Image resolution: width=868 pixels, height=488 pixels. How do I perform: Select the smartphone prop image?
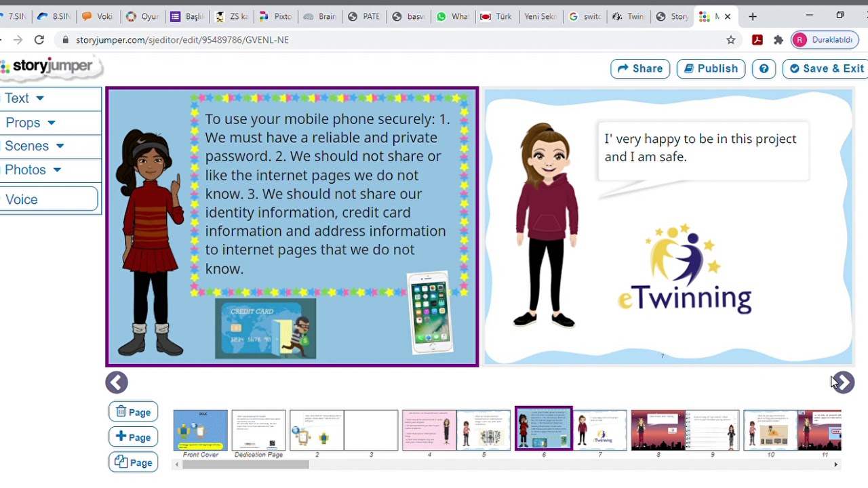click(x=431, y=312)
